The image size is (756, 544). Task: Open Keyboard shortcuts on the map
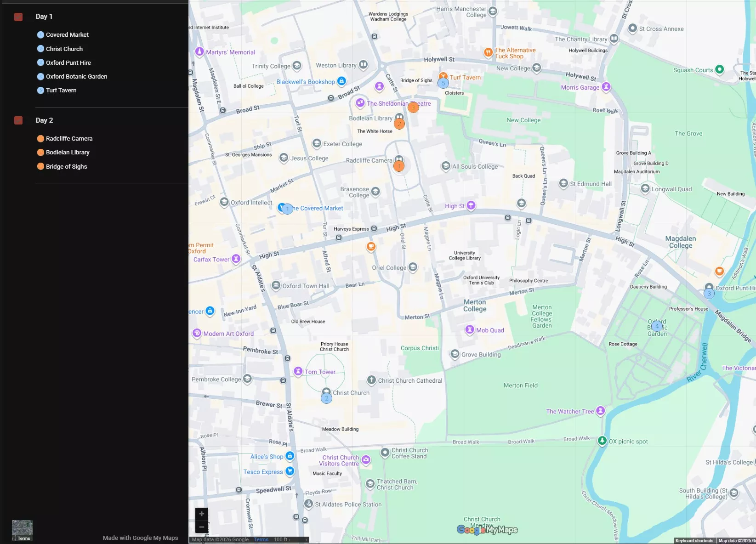[x=694, y=541]
